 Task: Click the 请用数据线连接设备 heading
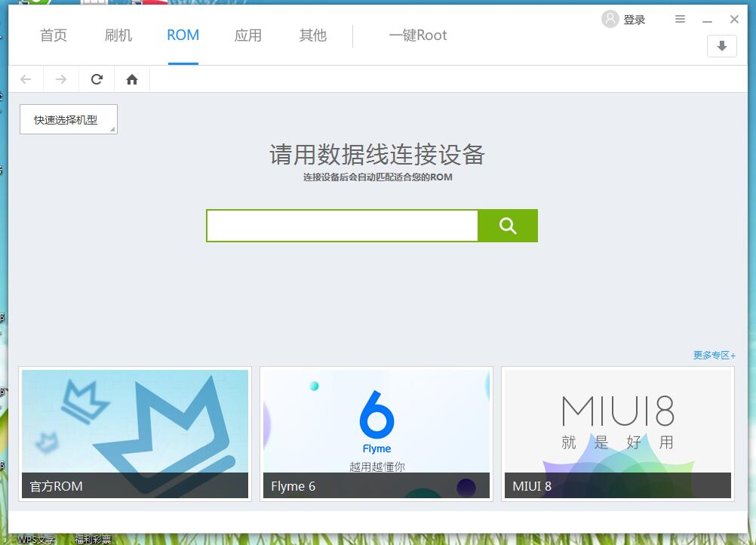(377, 154)
